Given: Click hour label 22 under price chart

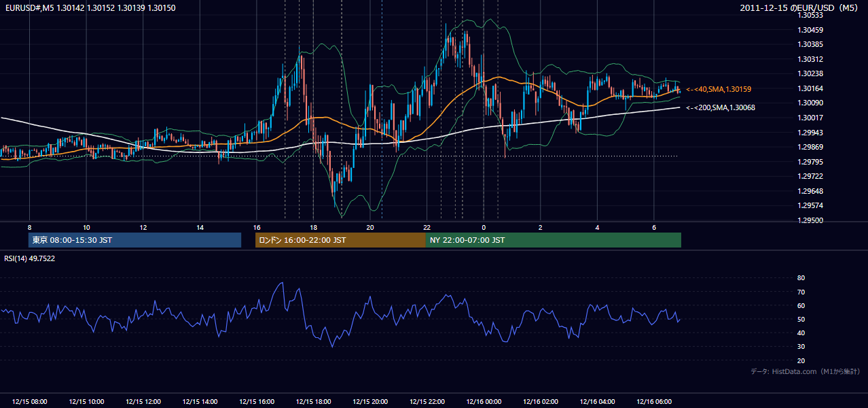Looking at the screenshot, I should 427,227.
